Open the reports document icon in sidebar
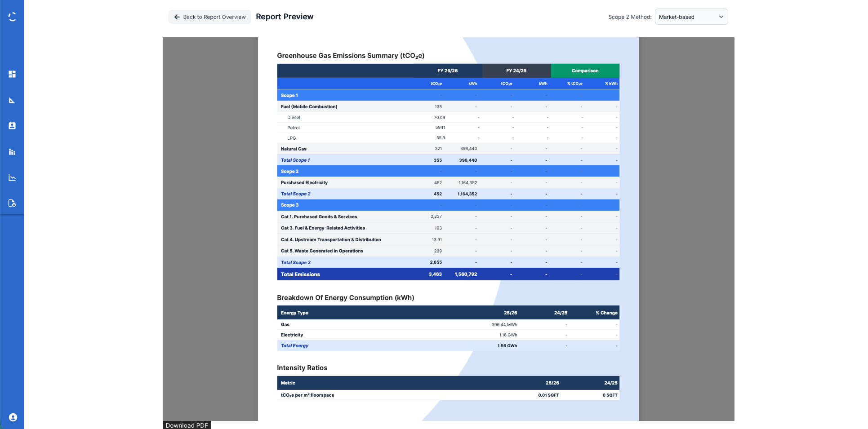The height and width of the screenshot is (429, 868). point(12,203)
